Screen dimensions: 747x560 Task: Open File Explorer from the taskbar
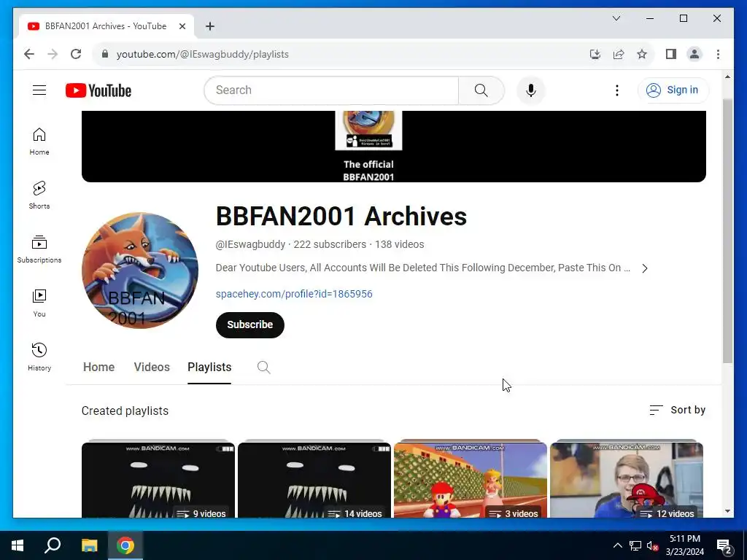coord(89,545)
